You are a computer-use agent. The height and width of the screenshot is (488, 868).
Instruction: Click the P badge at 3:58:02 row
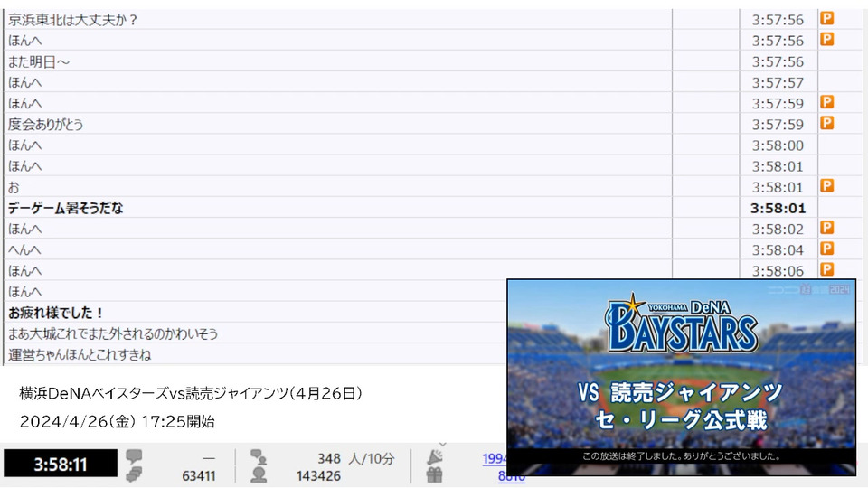(x=827, y=228)
